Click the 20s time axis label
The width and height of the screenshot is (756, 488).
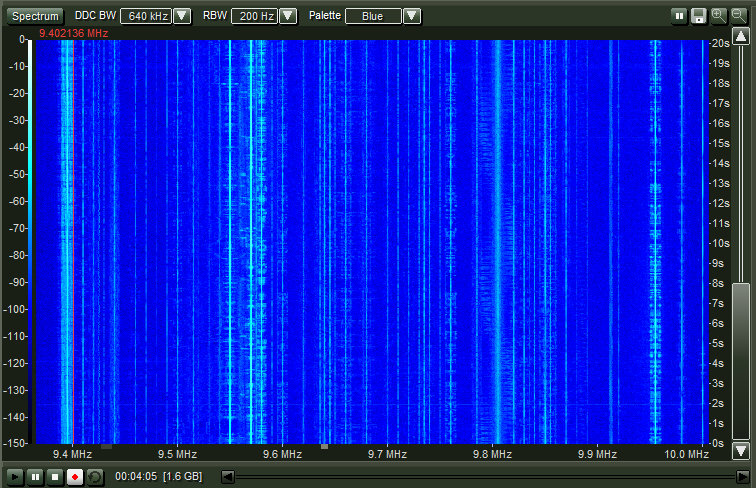coord(720,43)
